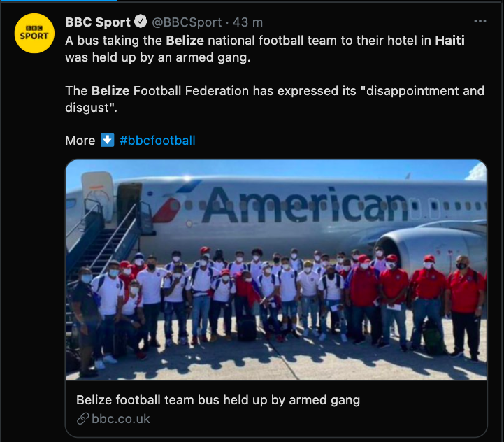The image size is (504, 442).
Task: Open the BBC Sport profile avatar
Action: [34, 33]
